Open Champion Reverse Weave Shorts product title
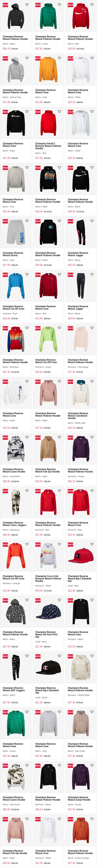 (x=13, y=254)
